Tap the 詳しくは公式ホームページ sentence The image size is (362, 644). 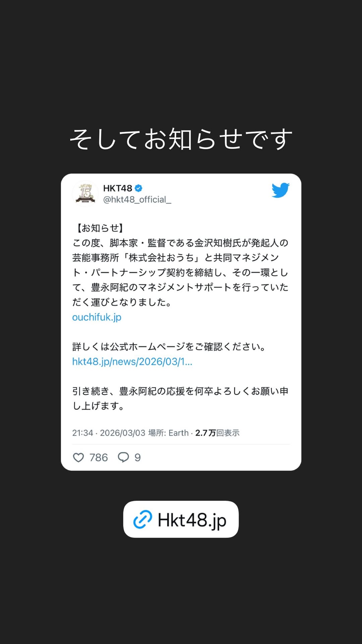click(x=169, y=346)
